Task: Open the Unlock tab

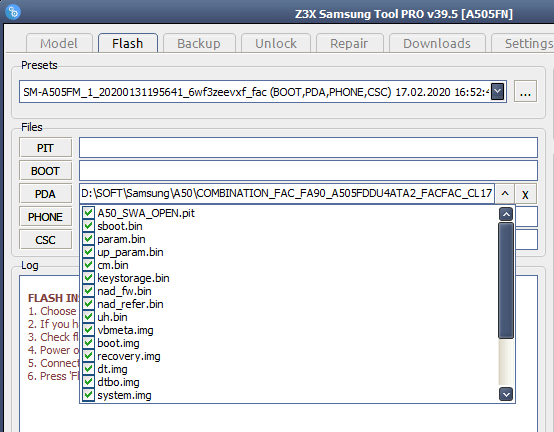Action: (276, 43)
